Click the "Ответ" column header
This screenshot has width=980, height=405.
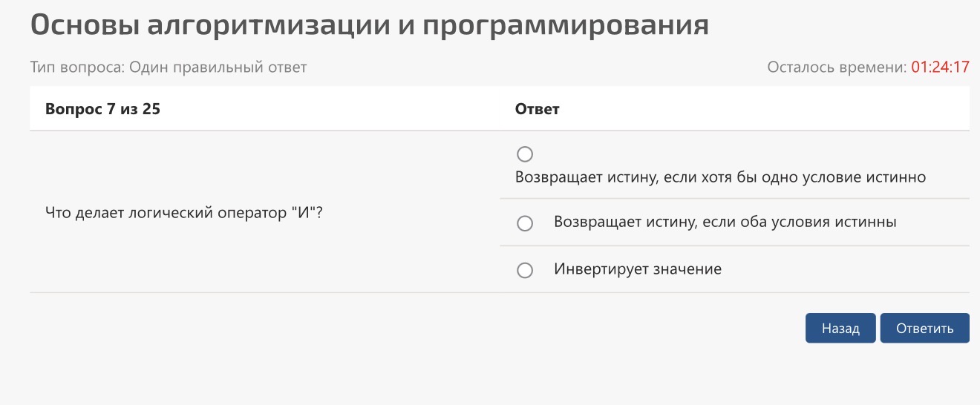[538, 109]
